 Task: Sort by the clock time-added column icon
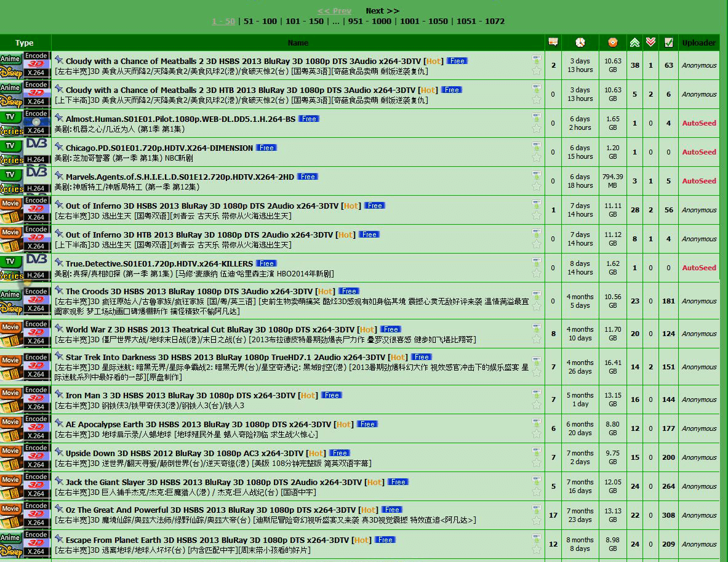click(x=580, y=42)
